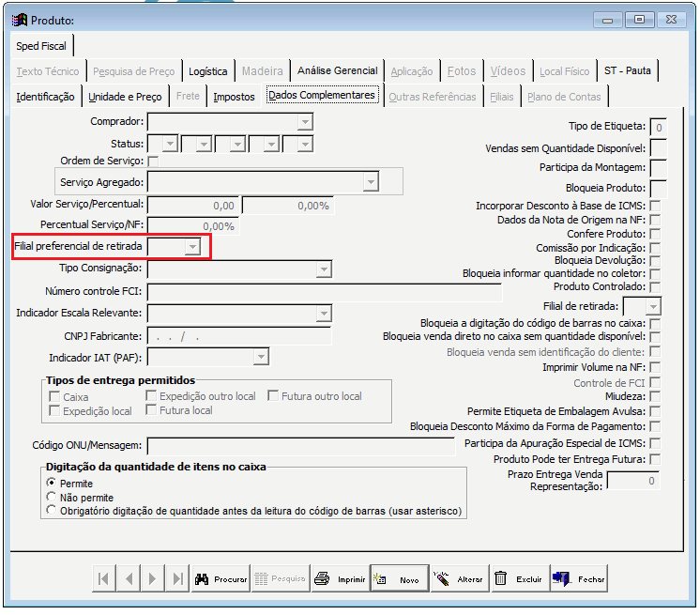
Task: Select the Não permite radio option
Action: pos(52,497)
